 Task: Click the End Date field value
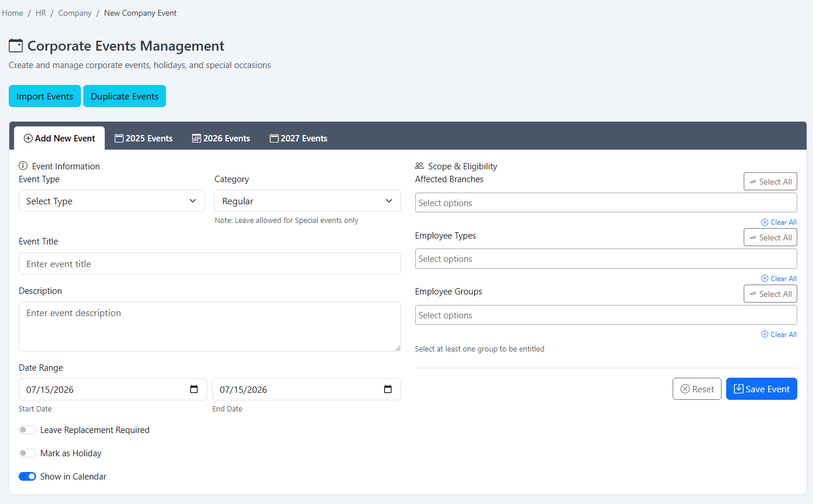point(243,389)
